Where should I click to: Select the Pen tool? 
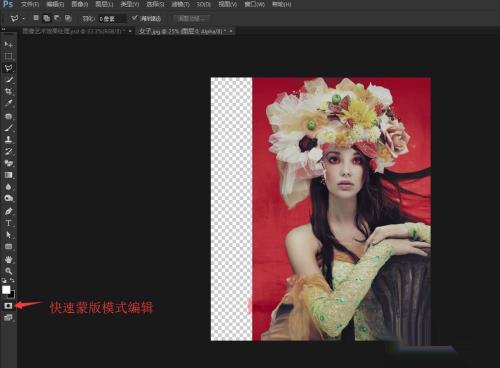tap(8, 211)
